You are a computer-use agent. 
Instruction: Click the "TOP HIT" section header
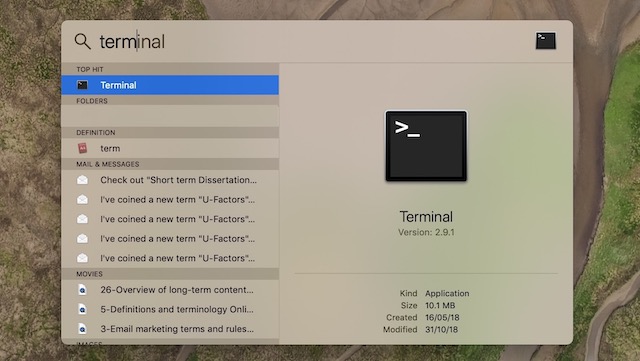point(90,69)
